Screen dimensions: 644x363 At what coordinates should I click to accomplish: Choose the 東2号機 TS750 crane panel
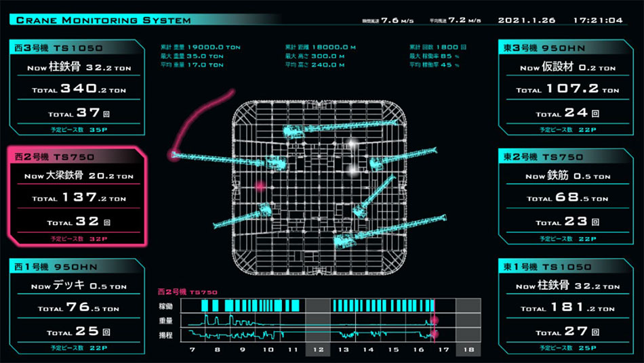click(567, 196)
